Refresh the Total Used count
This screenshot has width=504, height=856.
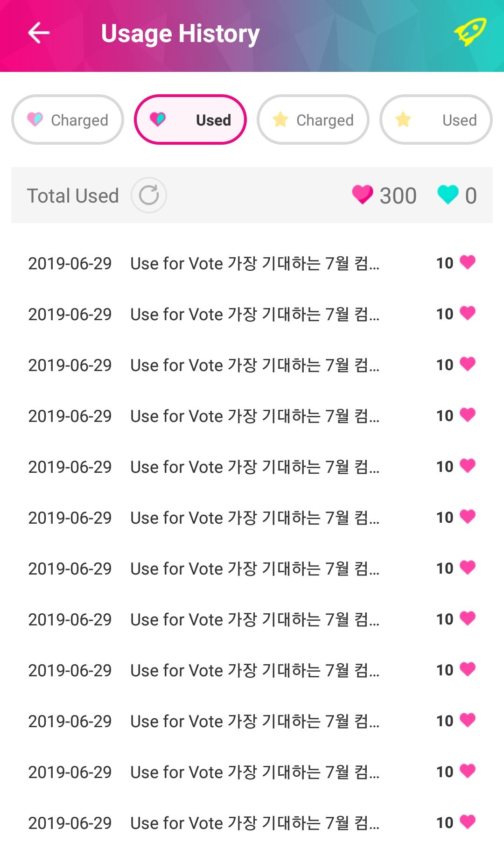(149, 196)
